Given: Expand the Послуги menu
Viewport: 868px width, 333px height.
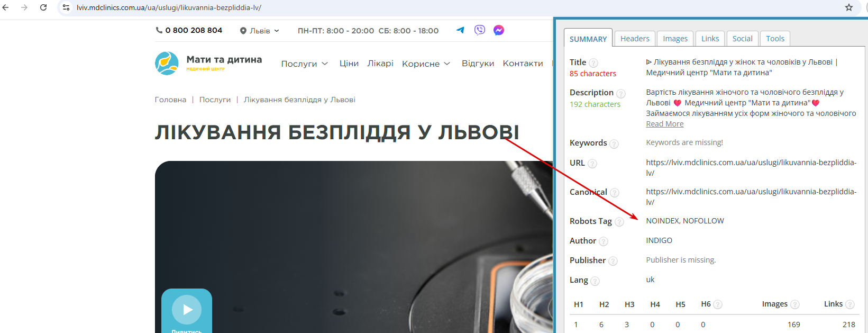Looking at the screenshot, I should click(305, 64).
